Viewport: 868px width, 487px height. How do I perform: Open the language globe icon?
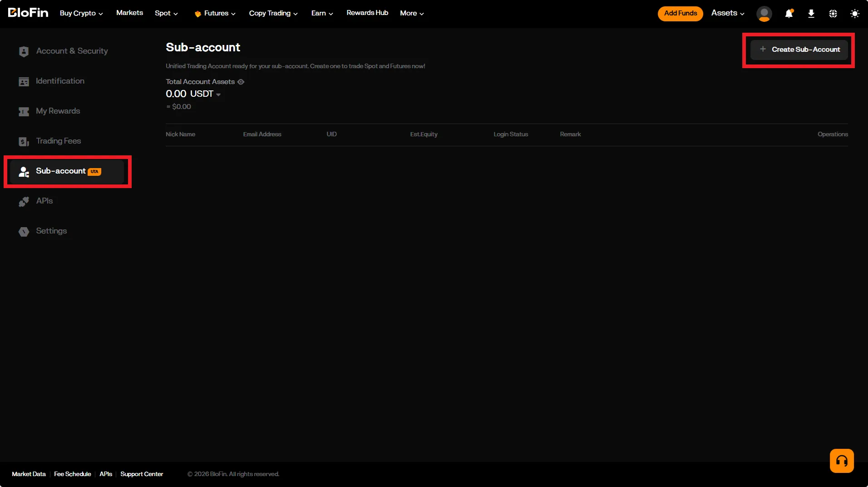tap(833, 14)
